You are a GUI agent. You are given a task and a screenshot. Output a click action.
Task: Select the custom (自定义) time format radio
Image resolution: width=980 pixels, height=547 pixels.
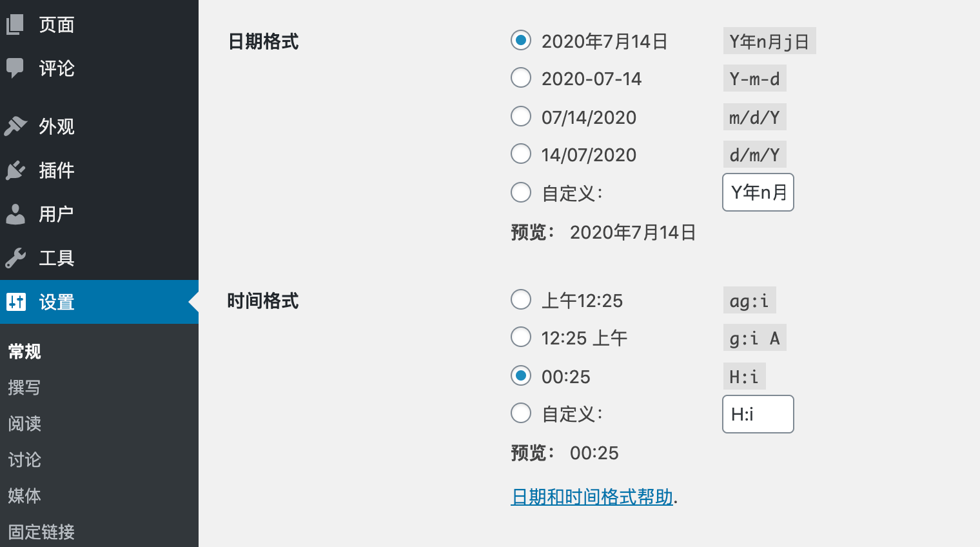click(x=521, y=413)
